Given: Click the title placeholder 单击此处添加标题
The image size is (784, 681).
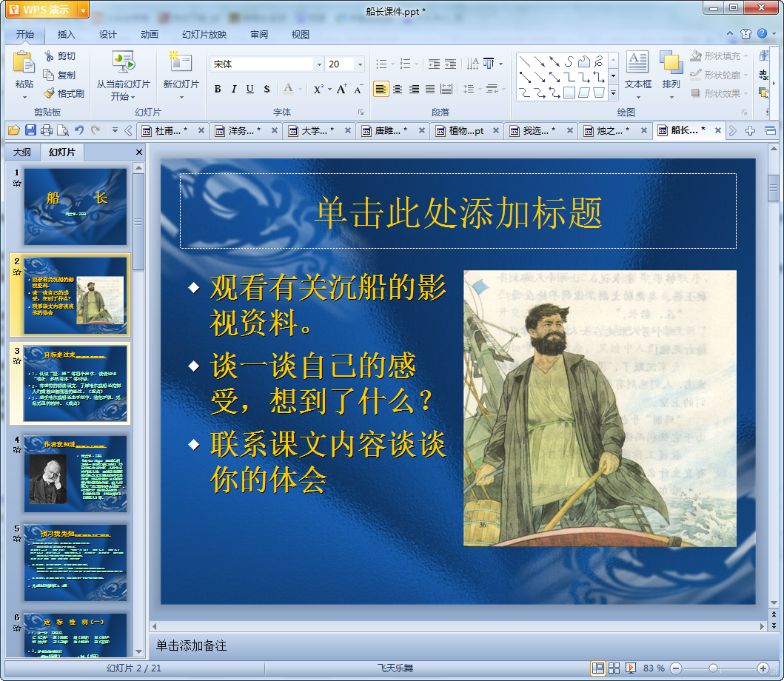Looking at the screenshot, I should [458, 212].
